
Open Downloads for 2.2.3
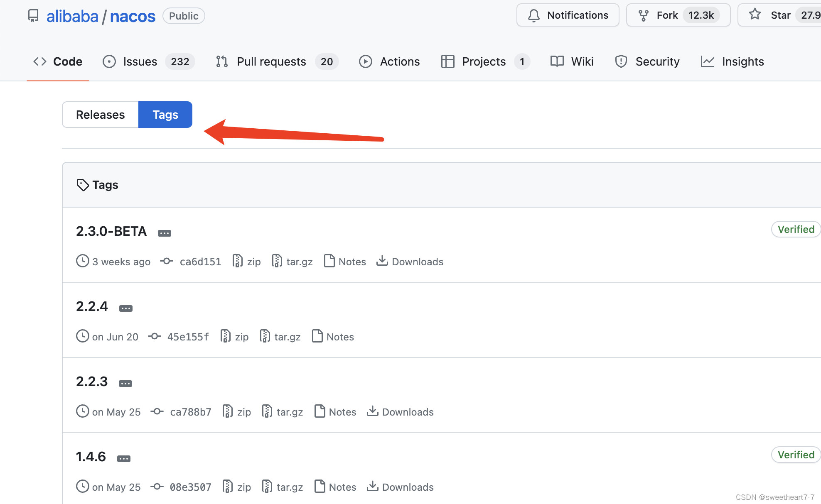(401, 412)
